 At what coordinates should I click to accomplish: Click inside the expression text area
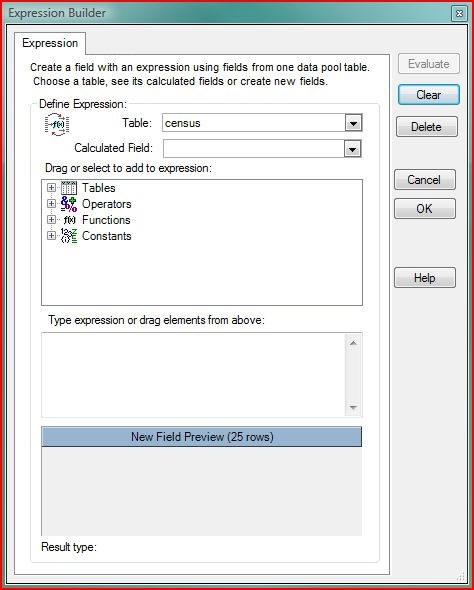(193, 375)
